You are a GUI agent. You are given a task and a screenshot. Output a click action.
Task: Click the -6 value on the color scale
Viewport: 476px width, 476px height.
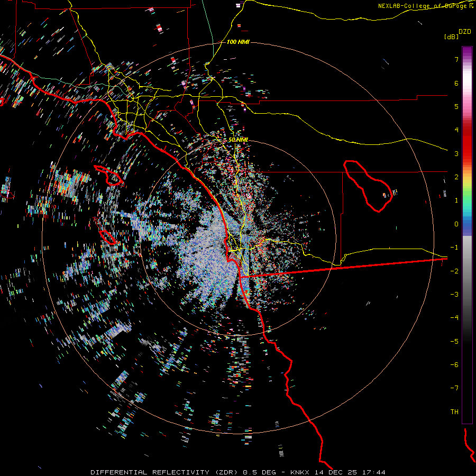tap(454, 365)
